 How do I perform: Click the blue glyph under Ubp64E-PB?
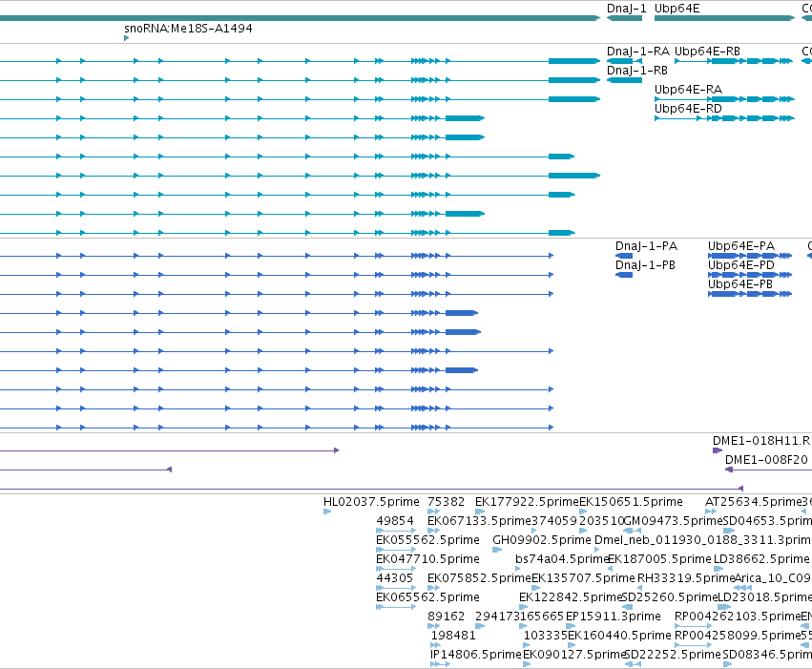click(750, 294)
